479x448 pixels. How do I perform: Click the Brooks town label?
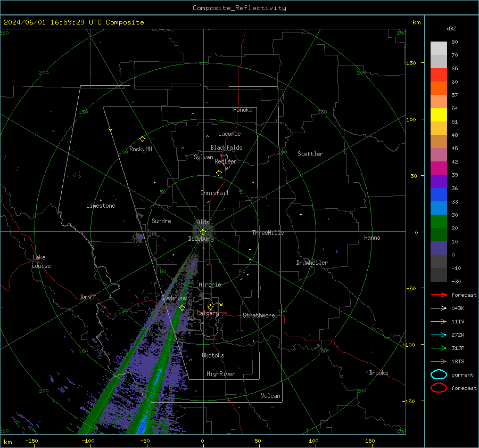click(x=378, y=373)
